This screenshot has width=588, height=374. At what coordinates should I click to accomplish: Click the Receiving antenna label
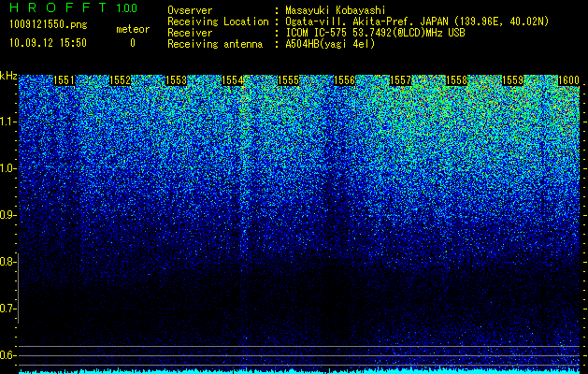click(215, 44)
